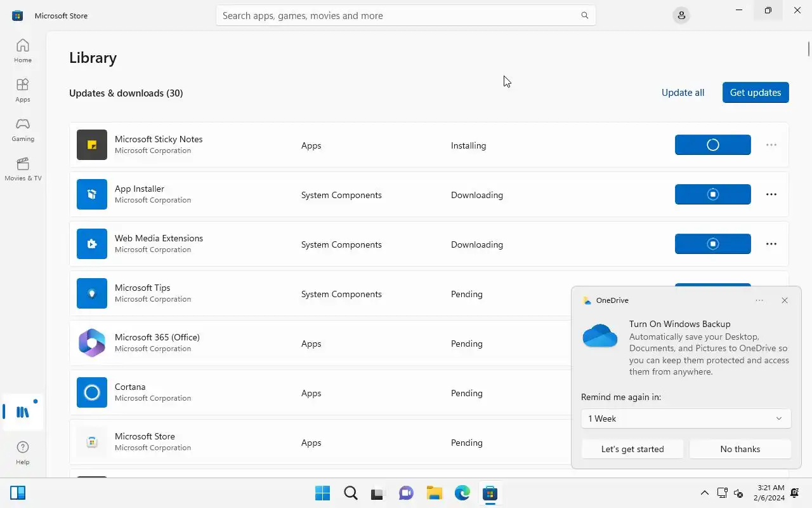Screen dimensions: 812x508
Task: Click the Get updates button
Action: click(756, 93)
